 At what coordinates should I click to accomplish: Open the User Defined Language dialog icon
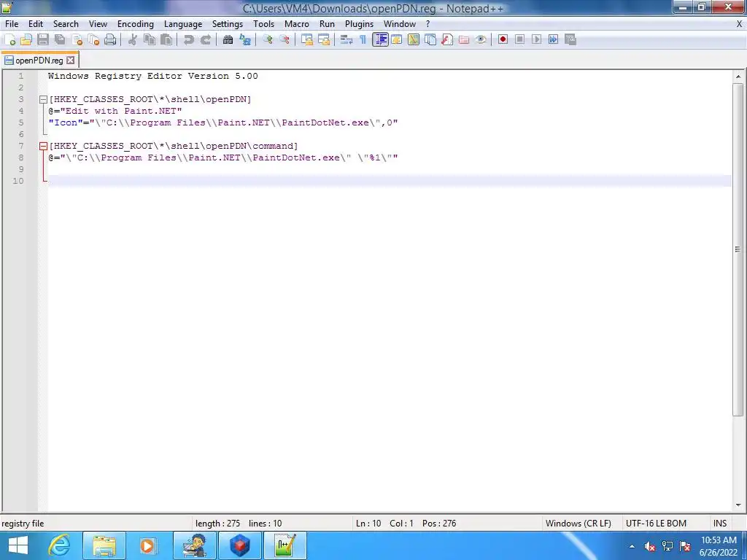coord(396,39)
